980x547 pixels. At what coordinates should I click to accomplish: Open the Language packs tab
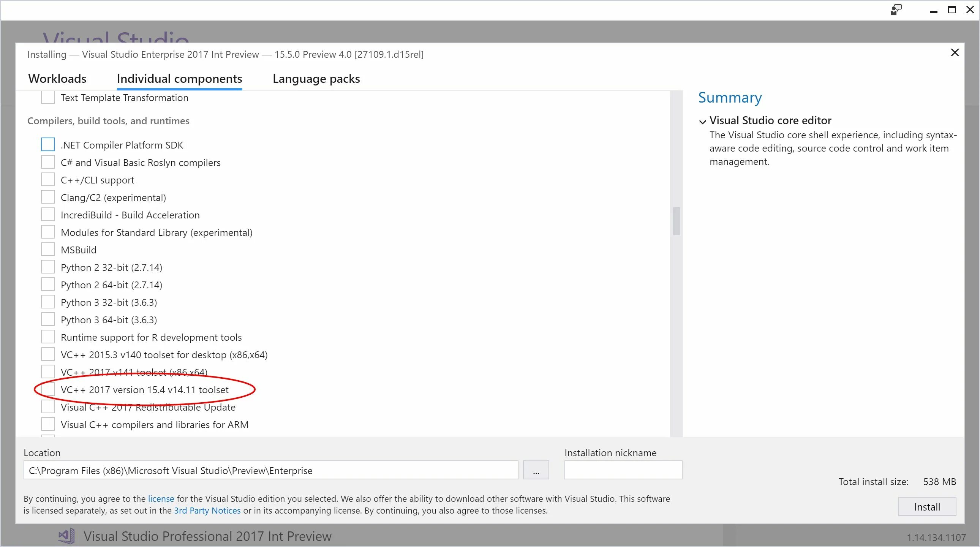[316, 79]
